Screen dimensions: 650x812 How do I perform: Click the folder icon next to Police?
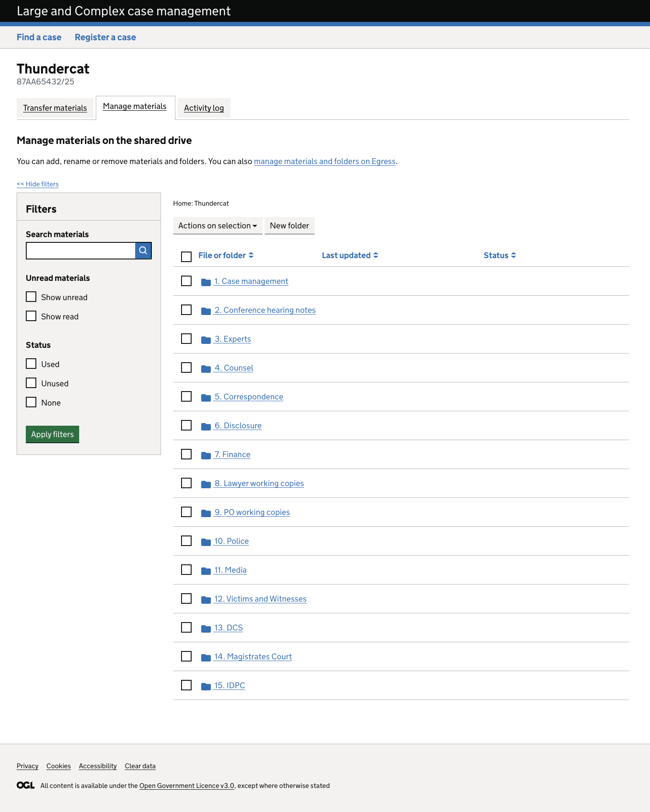click(x=206, y=542)
